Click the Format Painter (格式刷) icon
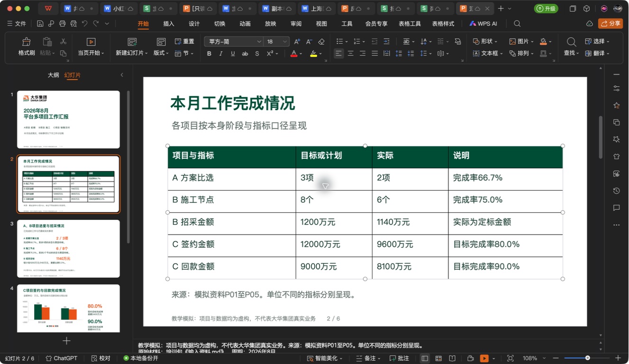The width and height of the screenshot is (629, 364). [27, 42]
